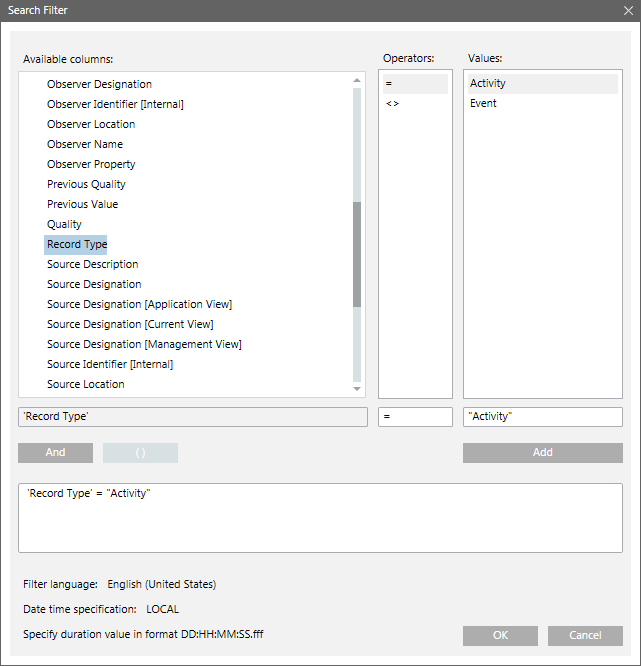Image resolution: width=641 pixels, height=666 pixels.
Task: Select Source Location column
Action: [86, 384]
